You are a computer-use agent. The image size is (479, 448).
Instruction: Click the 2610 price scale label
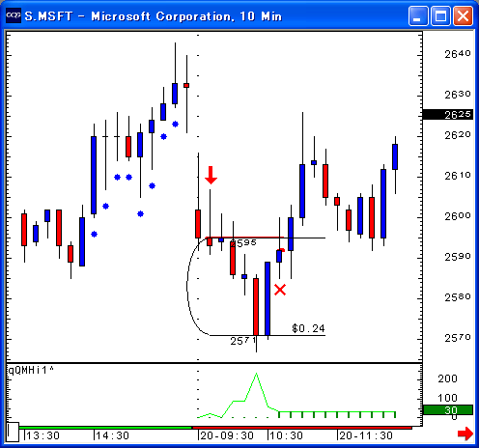click(458, 176)
